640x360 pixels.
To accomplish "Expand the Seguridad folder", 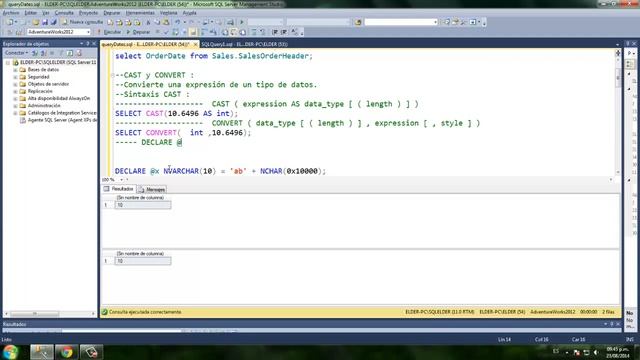I will point(15,77).
